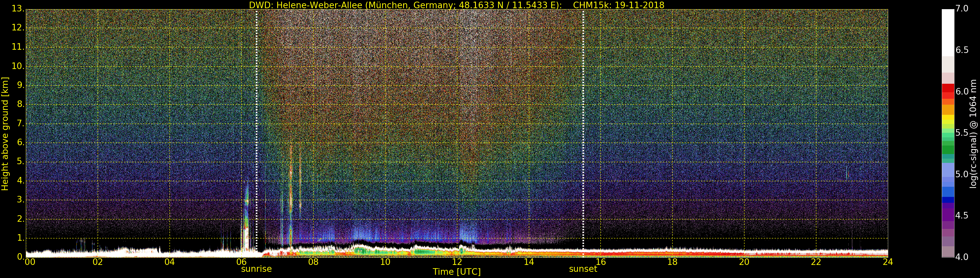Click the 'sunset' label below the axis
The width and height of the screenshot is (980, 278).
[x=583, y=269]
